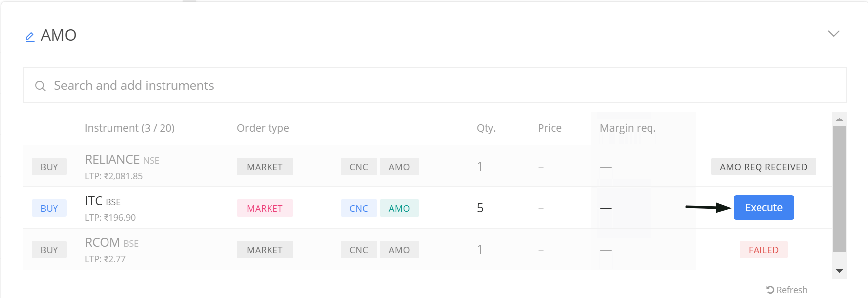Toggle the BUY tag for RELIANCE
Screen dimensions: 868x298
[49, 167]
